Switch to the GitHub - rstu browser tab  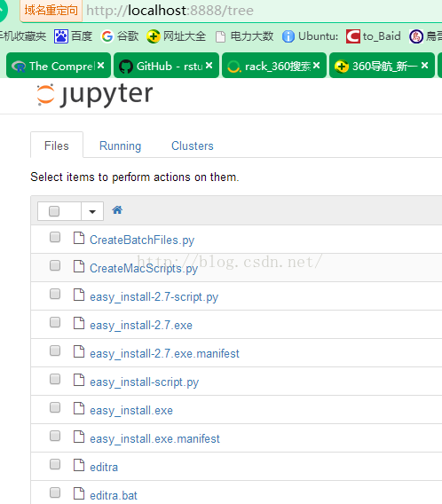click(x=166, y=66)
